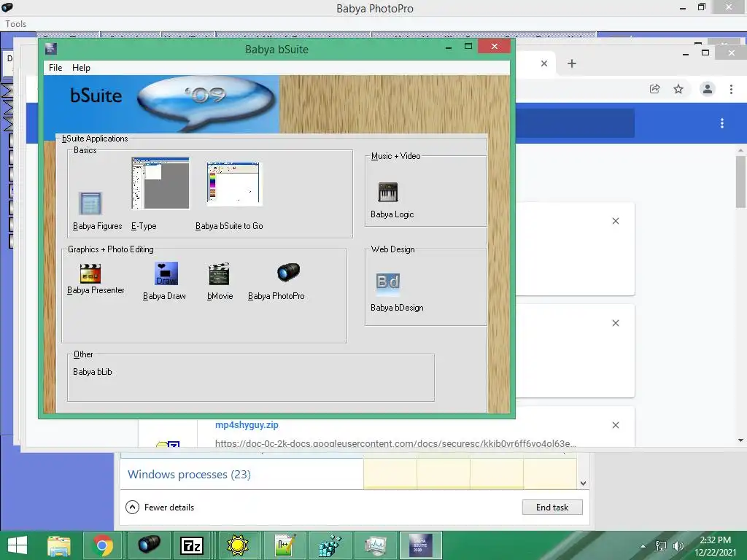Open the blue cubes taskbar app
The image size is (747, 560).
330,545
